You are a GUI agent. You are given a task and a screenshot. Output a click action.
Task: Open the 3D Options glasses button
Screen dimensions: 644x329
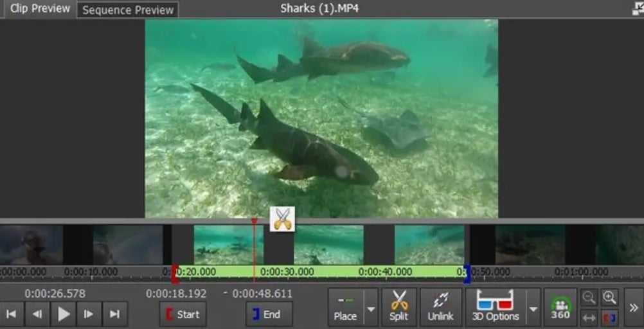(494, 307)
